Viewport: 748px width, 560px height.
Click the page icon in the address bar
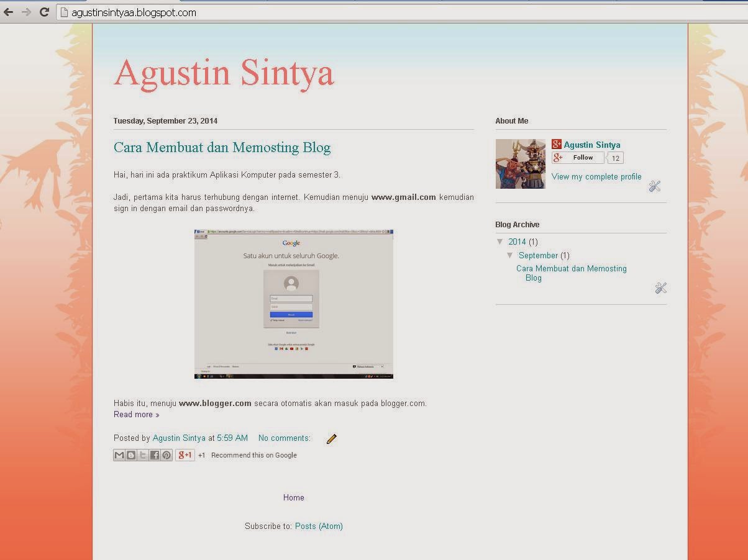click(63, 12)
